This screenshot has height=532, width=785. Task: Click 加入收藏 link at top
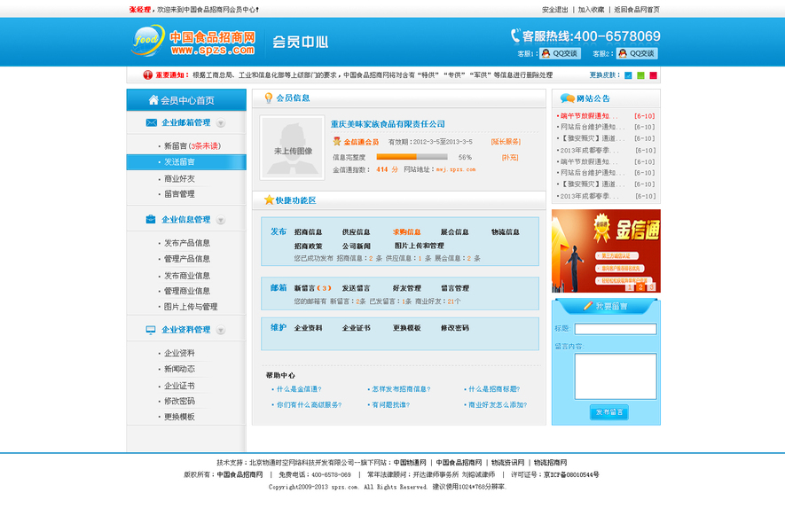tap(591, 10)
